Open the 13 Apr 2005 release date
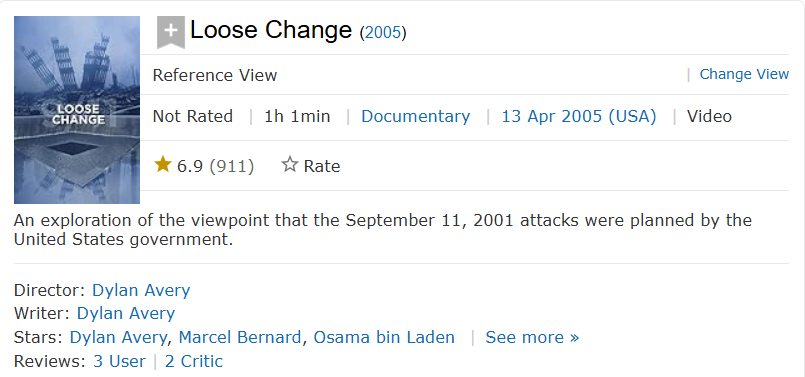The height and width of the screenshot is (377, 805). pos(579,116)
